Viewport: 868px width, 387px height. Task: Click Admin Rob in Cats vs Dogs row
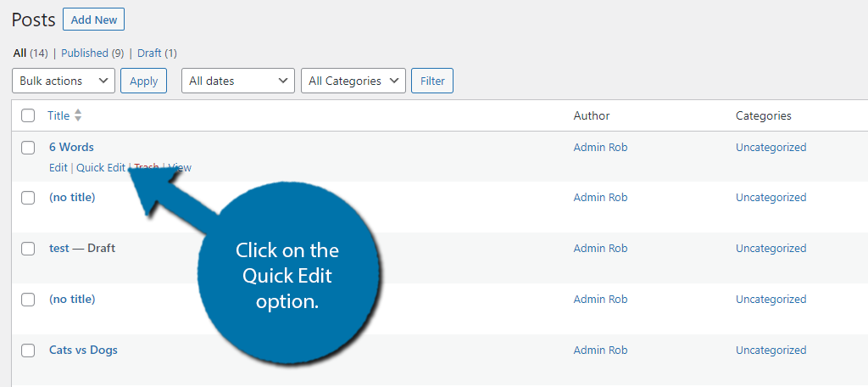point(601,350)
